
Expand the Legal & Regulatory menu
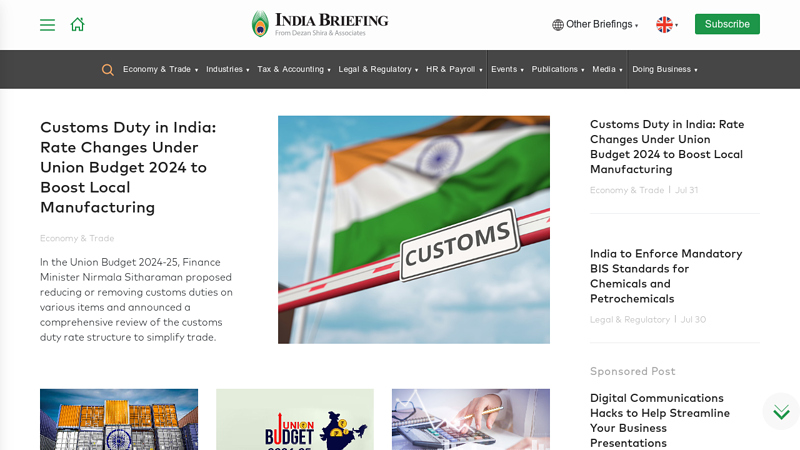pos(378,69)
